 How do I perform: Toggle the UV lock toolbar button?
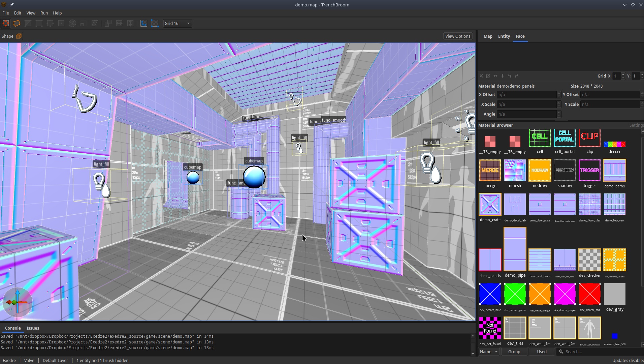tap(155, 23)
